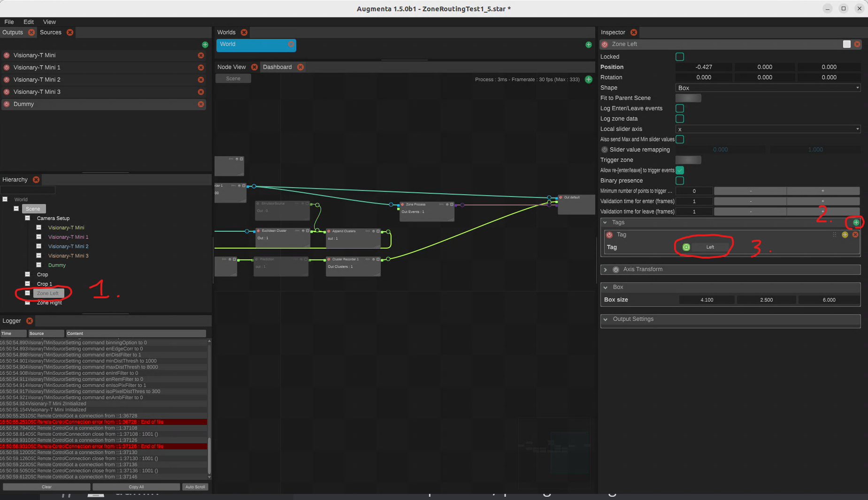Image resolution: width=868 pixels, height=500 pixels.
Task: Add a node in Node View via green plus
Action: click(x=589, y=79)
